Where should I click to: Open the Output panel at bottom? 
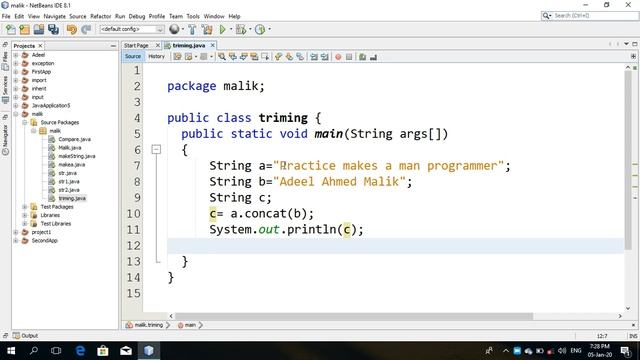click(x=25, y=336)
